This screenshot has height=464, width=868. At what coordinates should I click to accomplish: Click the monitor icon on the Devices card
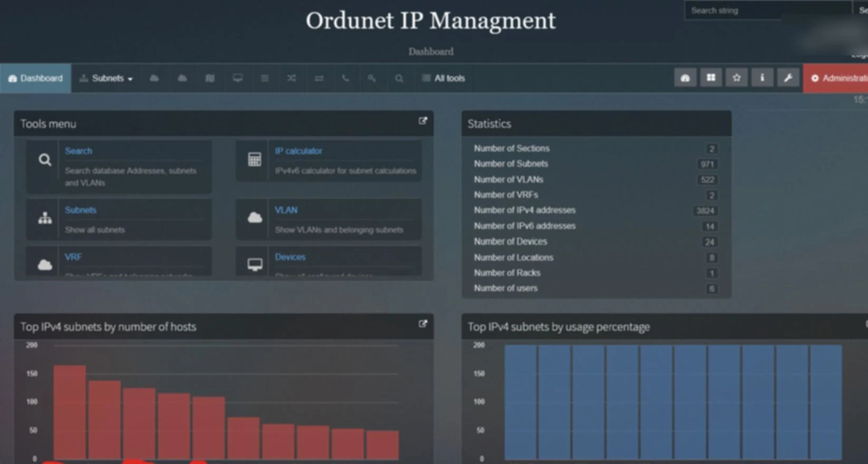pos(255,264)
